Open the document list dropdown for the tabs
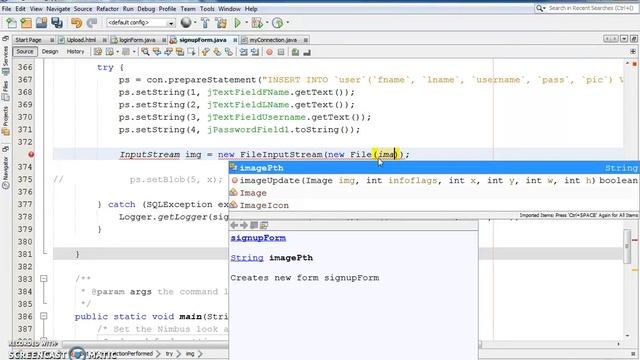Viewport: 640px width, 360px height. click(624, 39)
